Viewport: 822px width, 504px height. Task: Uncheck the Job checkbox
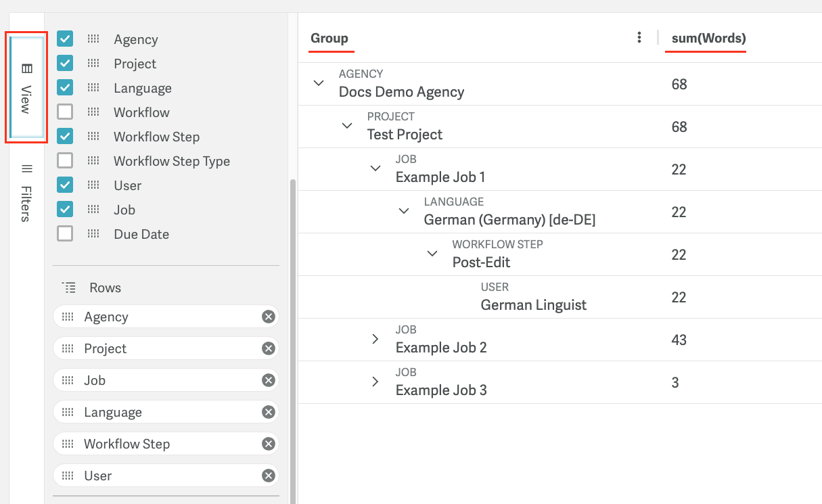click(65, 210)
